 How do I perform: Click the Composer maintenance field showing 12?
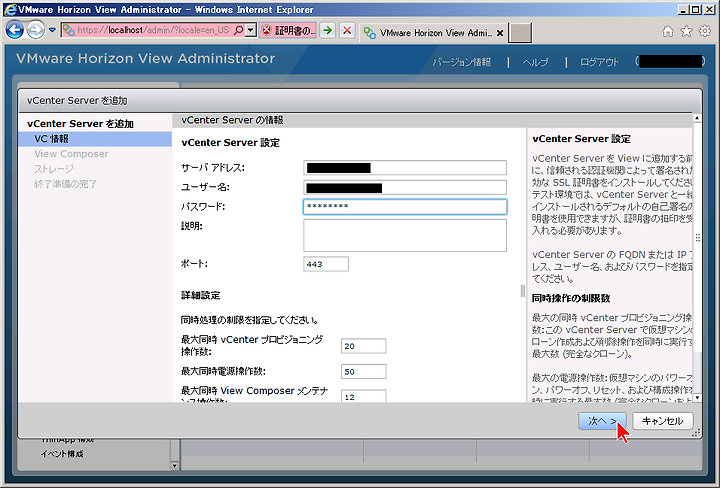click(364, 396)
